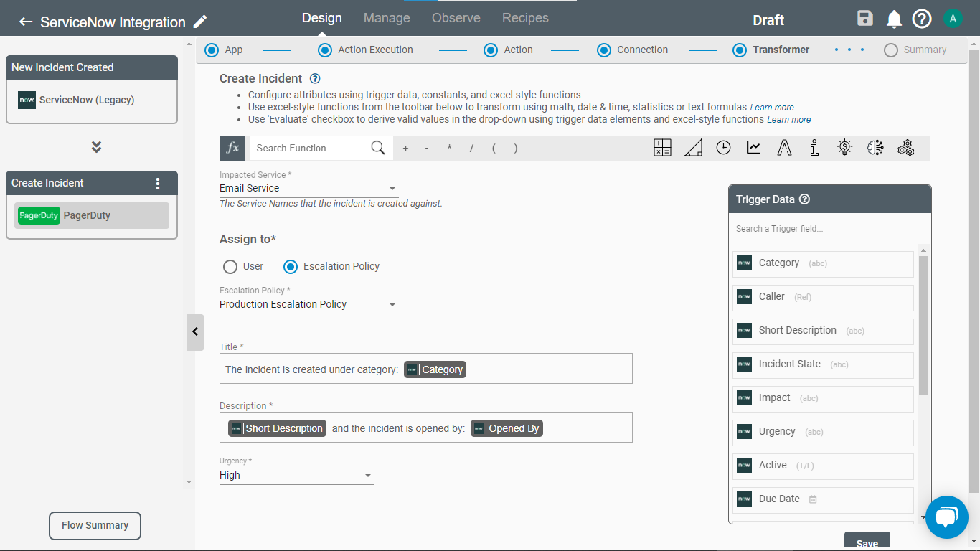Insert plus operator

(x=405, y=149)
